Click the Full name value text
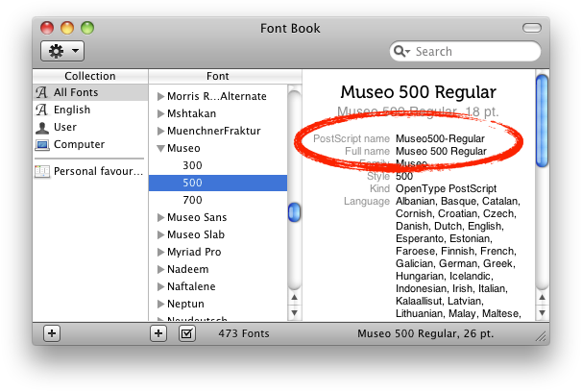Viewport: 582px width, 392px height. (x=441, y=152)
